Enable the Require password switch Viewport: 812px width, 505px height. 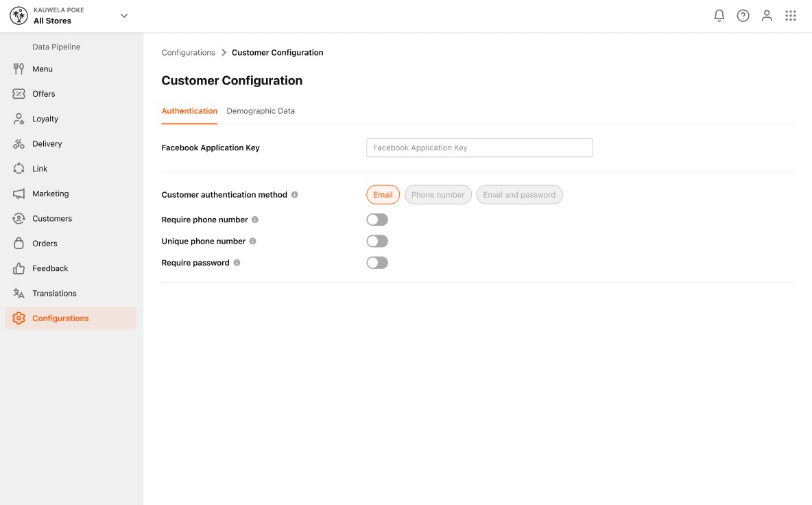[x=377, y=262]
